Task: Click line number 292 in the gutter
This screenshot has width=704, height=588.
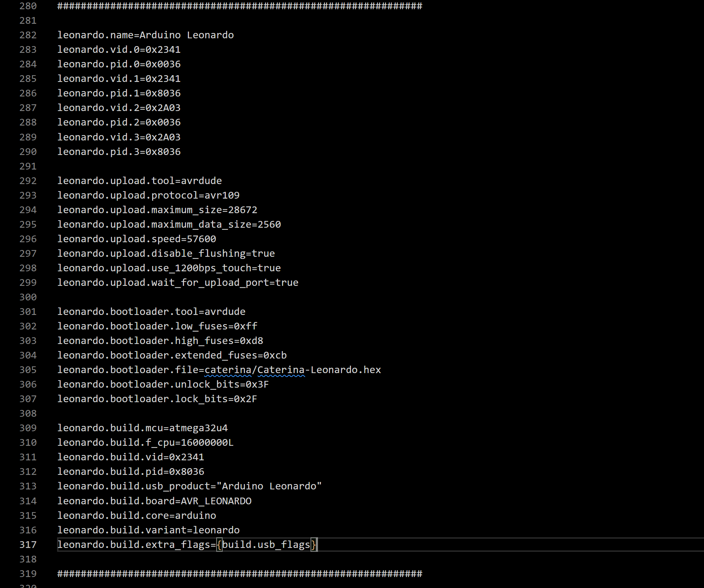Action: [28, 181]
